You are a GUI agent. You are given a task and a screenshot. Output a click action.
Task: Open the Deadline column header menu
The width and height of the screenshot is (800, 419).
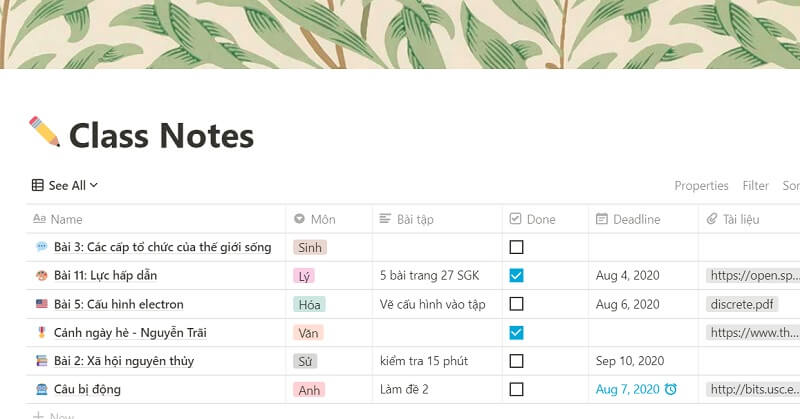636,219
